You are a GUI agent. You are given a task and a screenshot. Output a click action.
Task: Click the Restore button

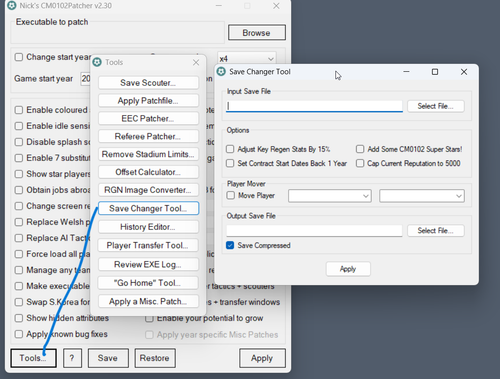coord(155,358)
